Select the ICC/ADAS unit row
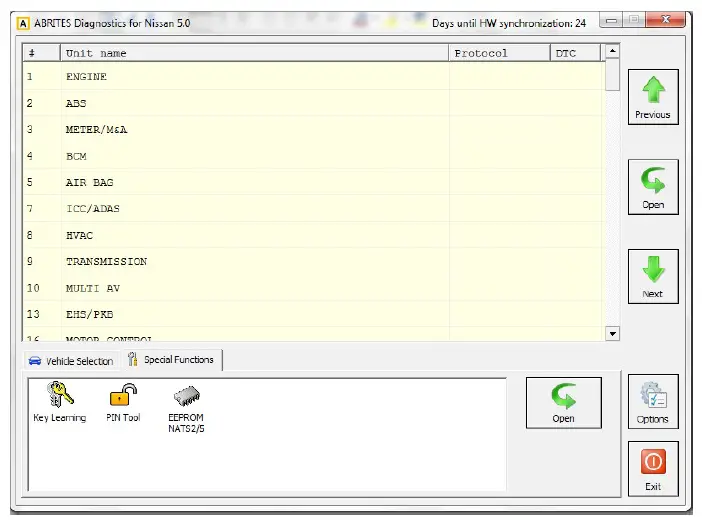Image resolution: width=702 pixels, height=525 pixels. point(313,209)
